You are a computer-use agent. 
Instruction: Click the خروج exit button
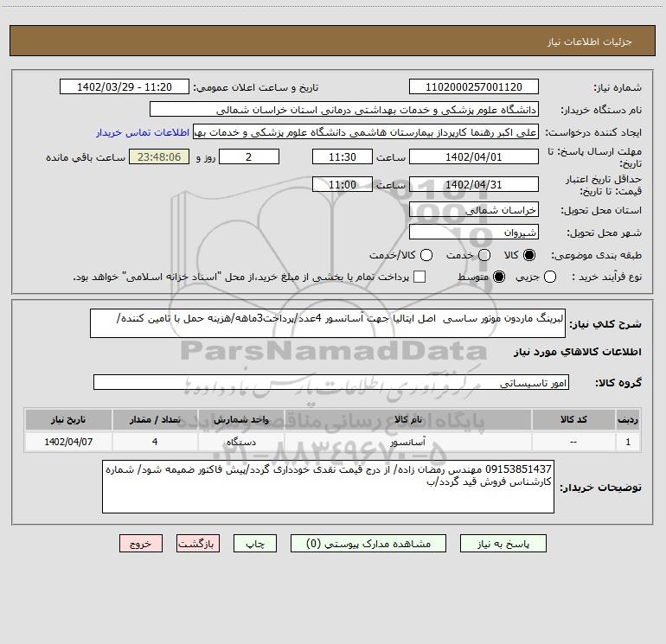click(x=141, y=544)
